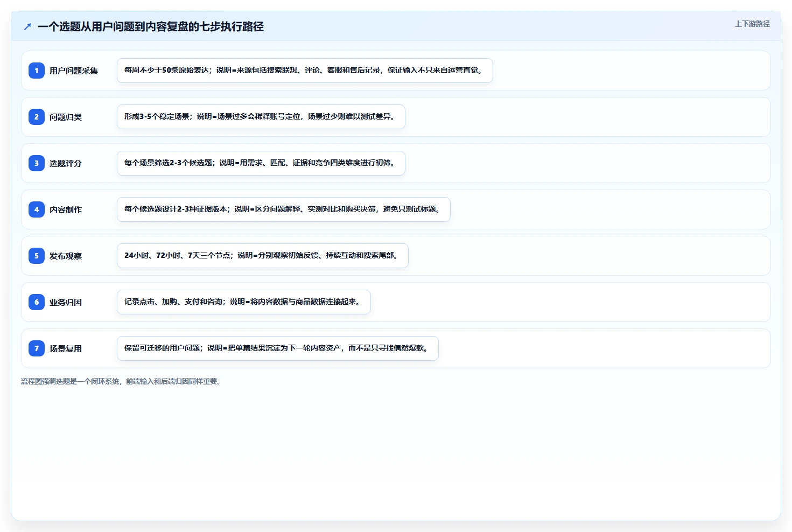The image size is (792, 532).
Task: Select the 选题评分 step label
Action: click(66, 163)
